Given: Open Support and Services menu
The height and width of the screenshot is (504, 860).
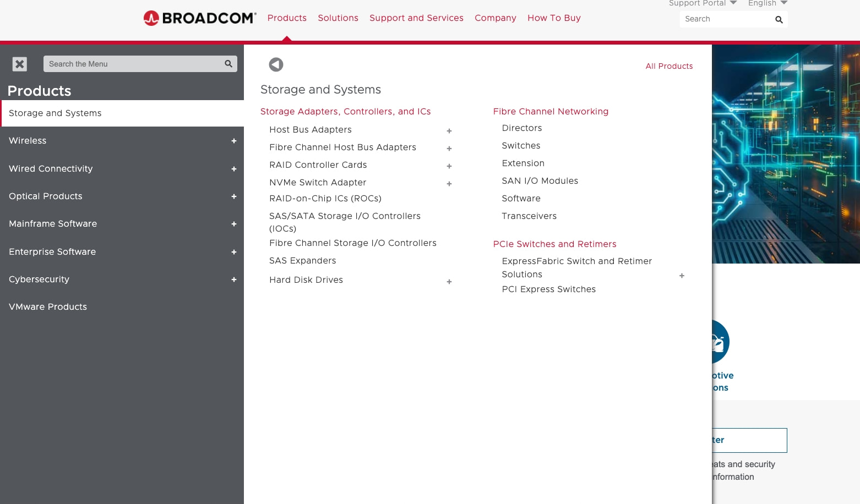Looking at the screenshot, I should [416, 18].
